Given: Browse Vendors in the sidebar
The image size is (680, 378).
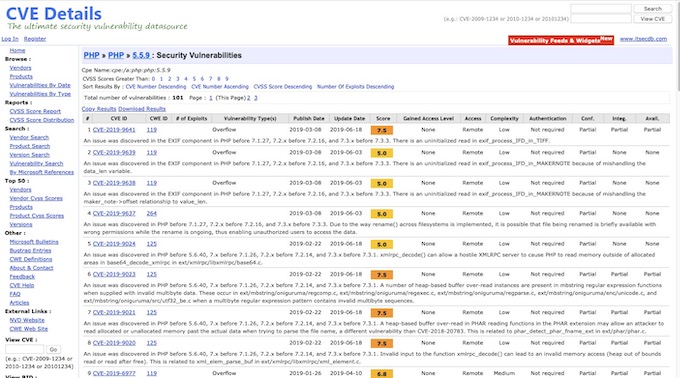Looking at the screenshot, I should click(x=20, y=68).
